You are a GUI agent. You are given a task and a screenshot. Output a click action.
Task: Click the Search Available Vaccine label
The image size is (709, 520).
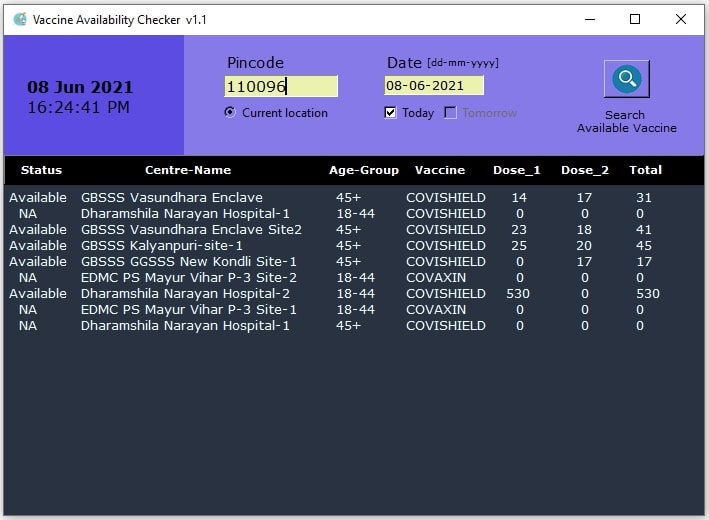click(x=626, y=122)
